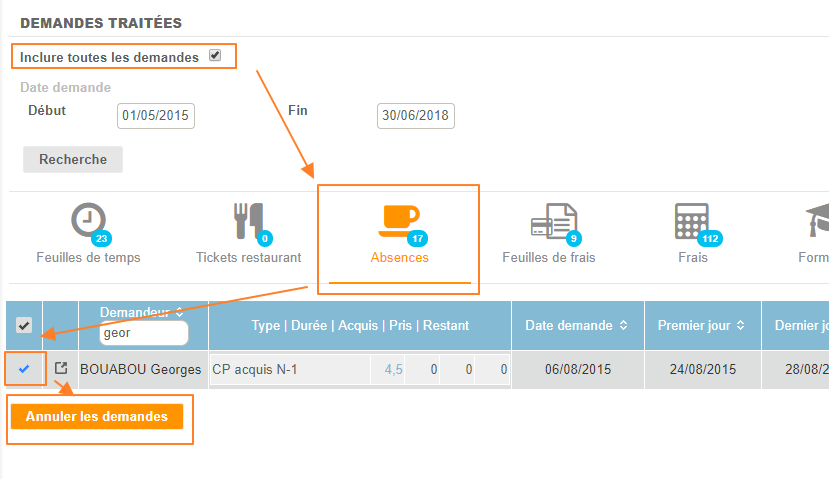The image size is (829, 479).
Task: Open the Tickets restaurant fork icon
Action: [248, 220]
